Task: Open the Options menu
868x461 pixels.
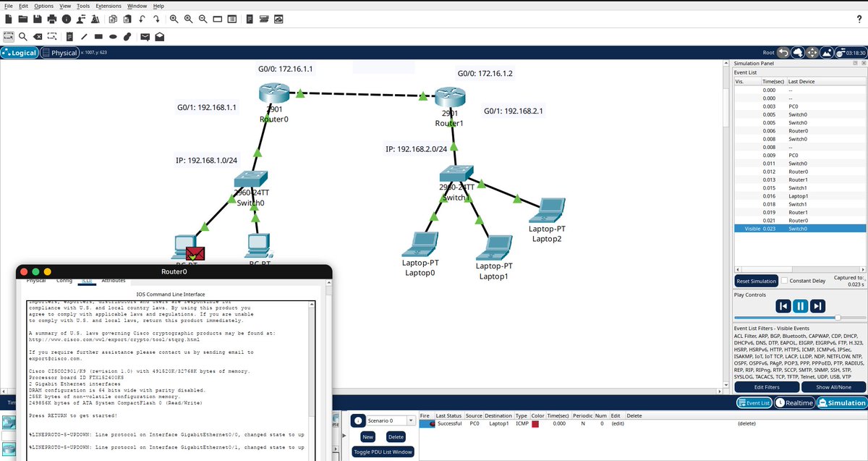Action: (x=43, y=6)
